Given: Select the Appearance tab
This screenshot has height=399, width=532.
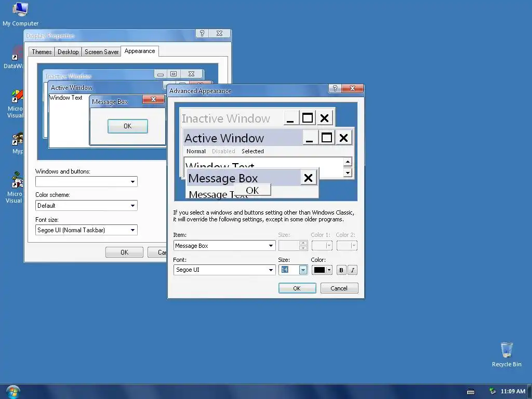Looking at the screenshot, I should point(139,51).
